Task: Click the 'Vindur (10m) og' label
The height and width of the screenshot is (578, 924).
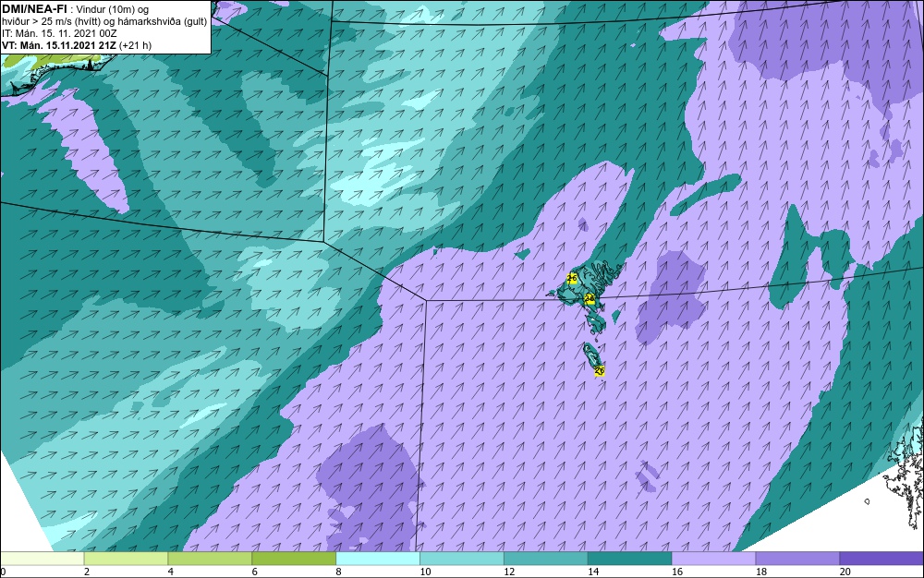Action: 113,9
